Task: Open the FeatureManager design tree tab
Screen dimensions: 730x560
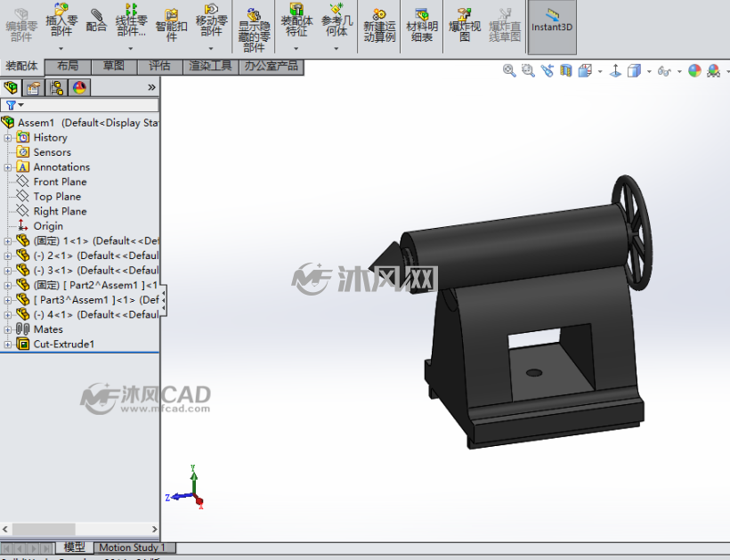Action: [x=11, y=87]
